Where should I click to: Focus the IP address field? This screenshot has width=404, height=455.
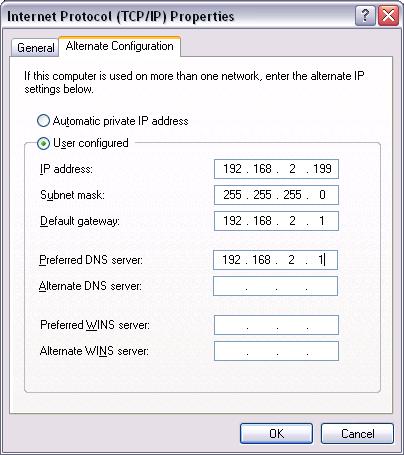(276, 169)
